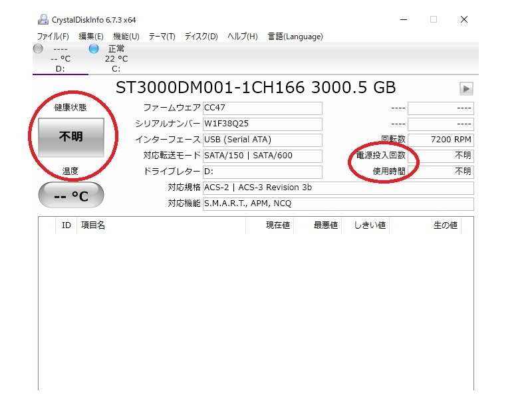Screen dimensions: 532x399
Task: Open the 機能(U) menu
Action: 126,37
